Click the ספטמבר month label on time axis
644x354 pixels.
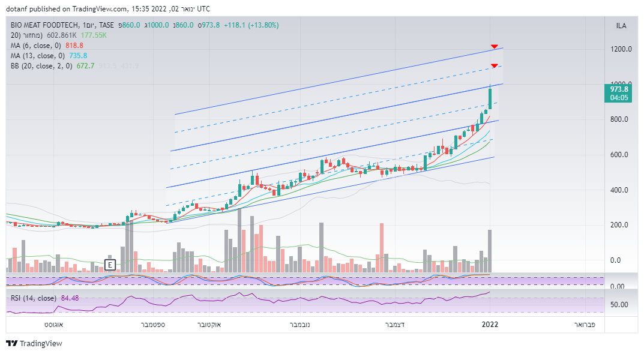click(x=153, y=325)
